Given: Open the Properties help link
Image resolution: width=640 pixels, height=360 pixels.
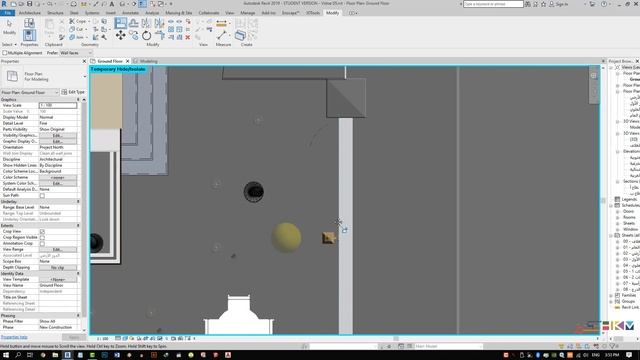Looking at the screenshot, I should [x=14, y=337].
